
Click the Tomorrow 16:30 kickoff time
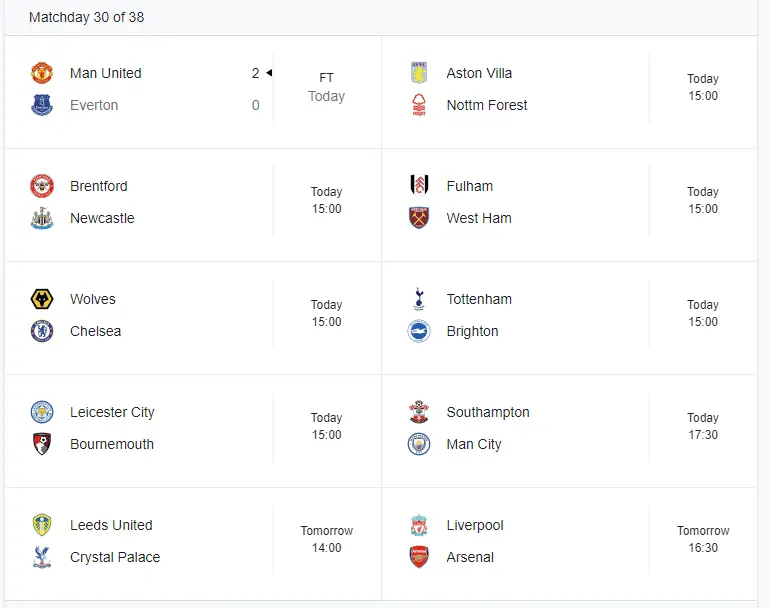pos(703,539)
